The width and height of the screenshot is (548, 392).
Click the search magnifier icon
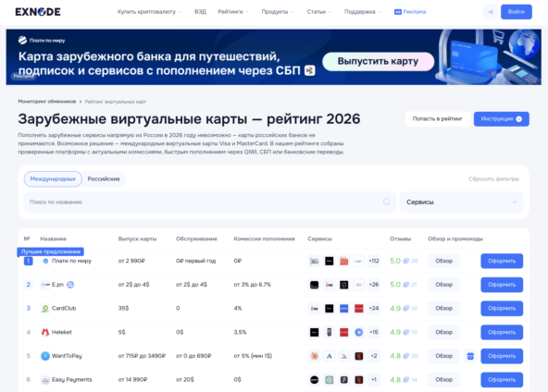coord(387,202)
